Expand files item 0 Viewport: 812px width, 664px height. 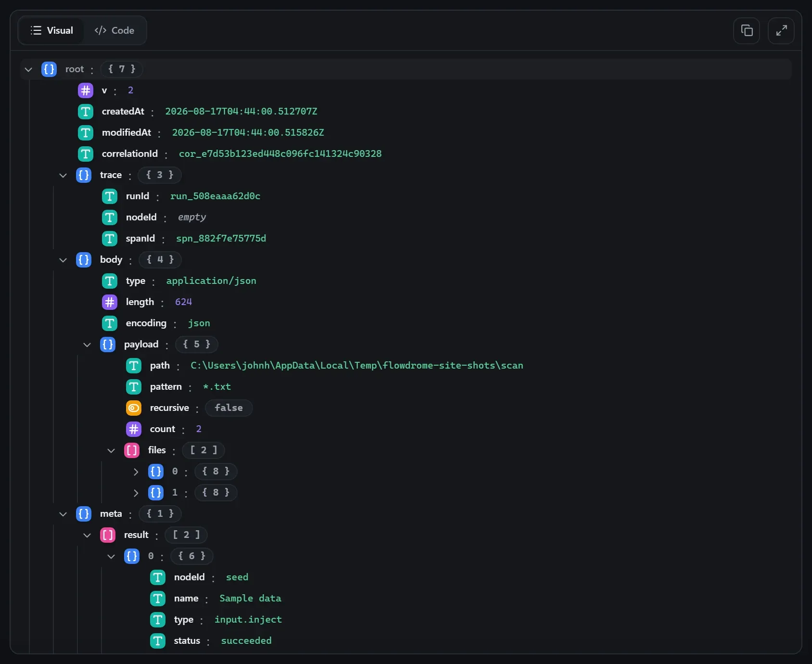pos(136,472)
